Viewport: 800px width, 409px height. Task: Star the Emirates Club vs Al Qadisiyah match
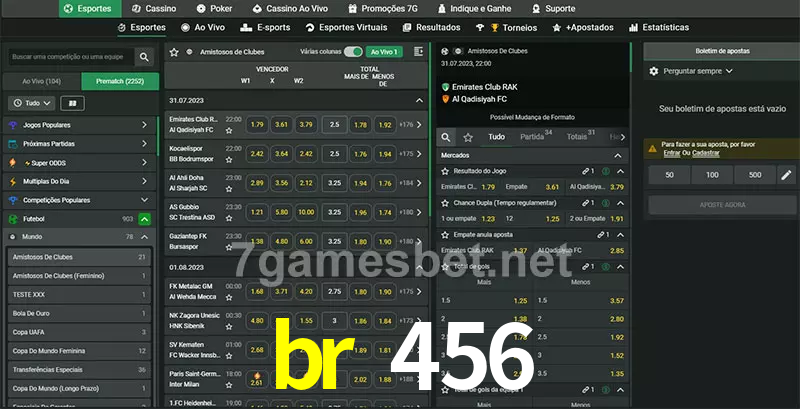(x=229, y=131)
